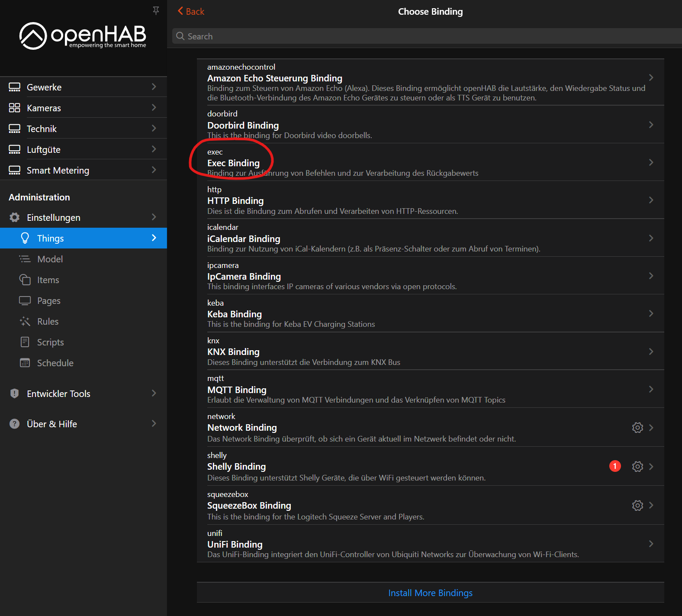Click the Scripts document icon
Viewport: 682px width, 616px height.
pyautogui.click(x=25, y=342)
